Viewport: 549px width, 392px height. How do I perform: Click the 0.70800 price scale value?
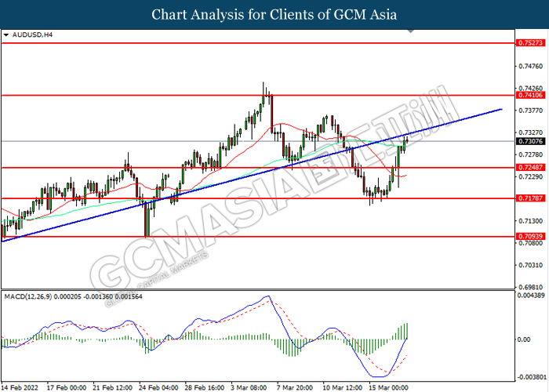[x=530, y=243]
